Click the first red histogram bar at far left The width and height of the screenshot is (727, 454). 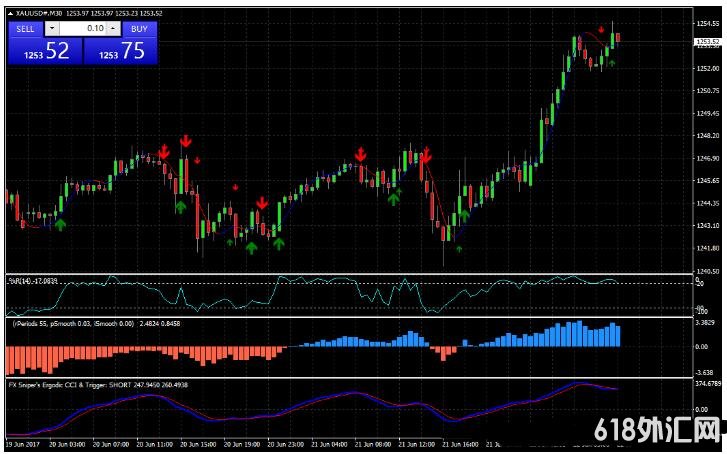10,360
